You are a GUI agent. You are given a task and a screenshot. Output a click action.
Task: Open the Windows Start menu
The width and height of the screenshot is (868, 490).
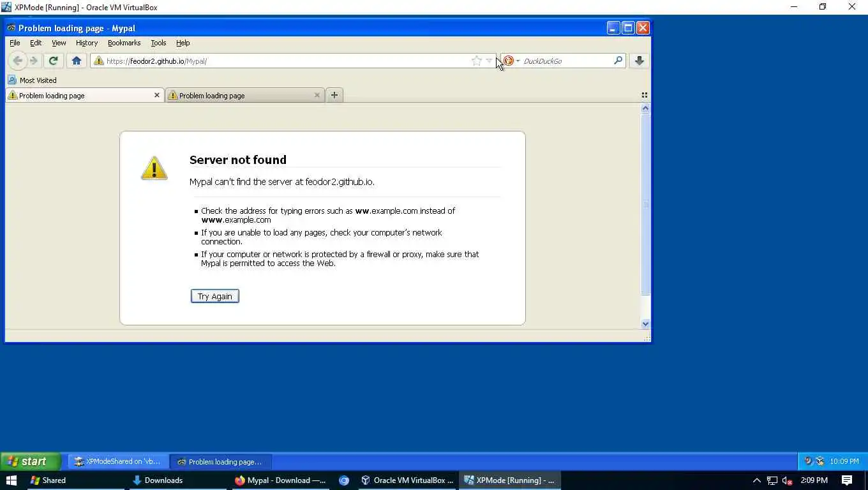pos(11,480)
